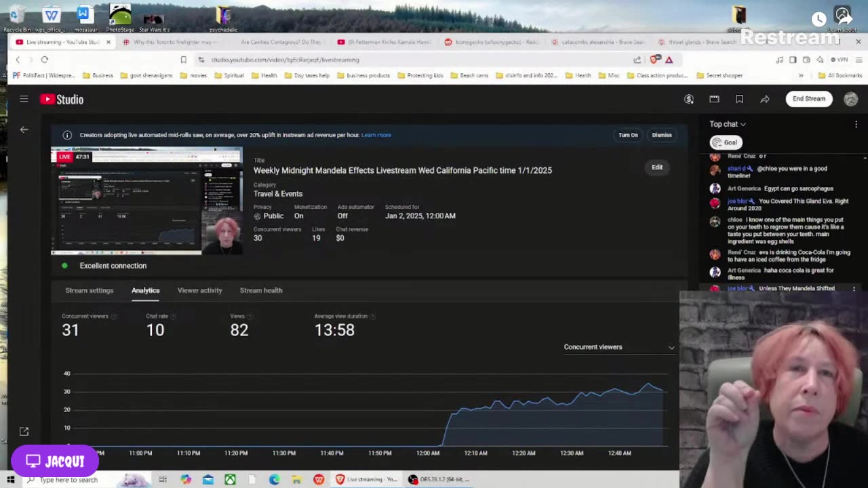Click the bookmark icon in Studio header

pos(739,99)
